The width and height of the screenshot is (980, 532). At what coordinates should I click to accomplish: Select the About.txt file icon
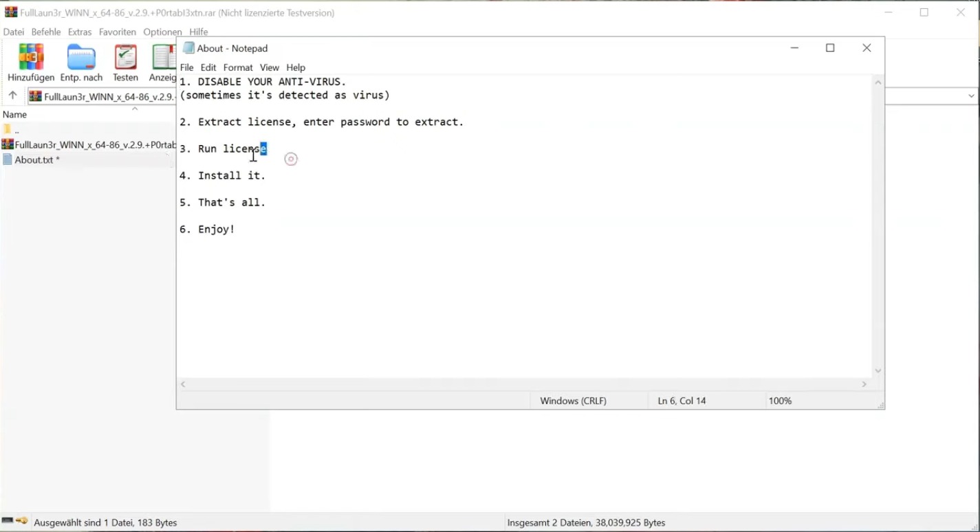point(8,159)
